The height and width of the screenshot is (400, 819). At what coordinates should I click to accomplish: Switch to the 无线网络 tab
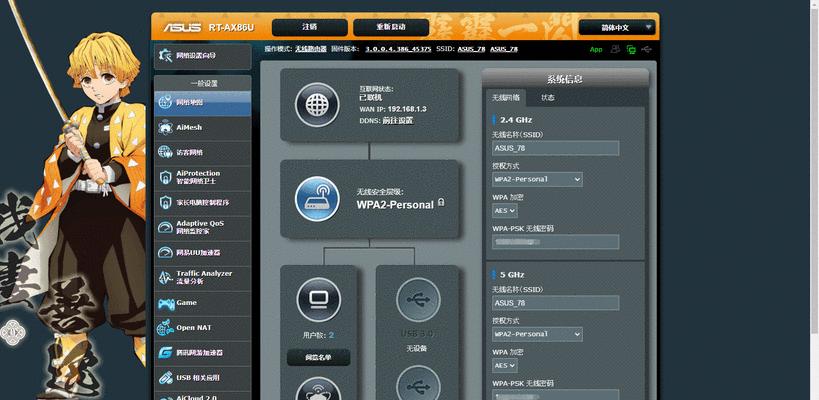pyautogui.click(x=506, y=98)
